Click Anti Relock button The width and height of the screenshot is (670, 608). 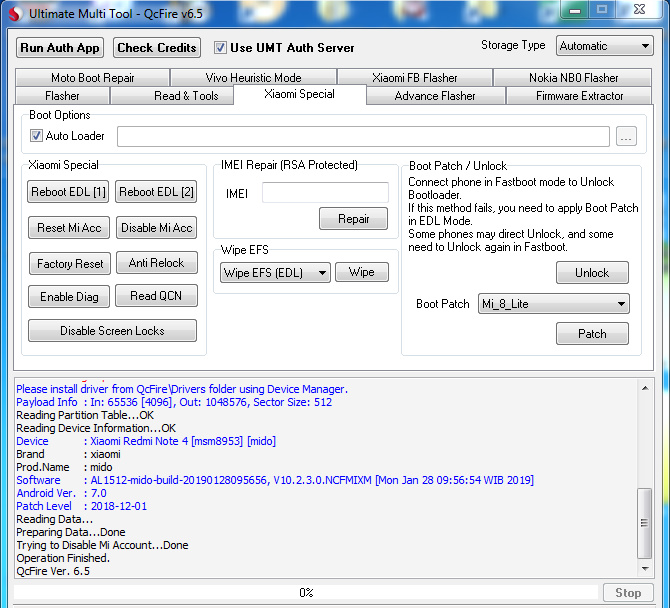157,263
